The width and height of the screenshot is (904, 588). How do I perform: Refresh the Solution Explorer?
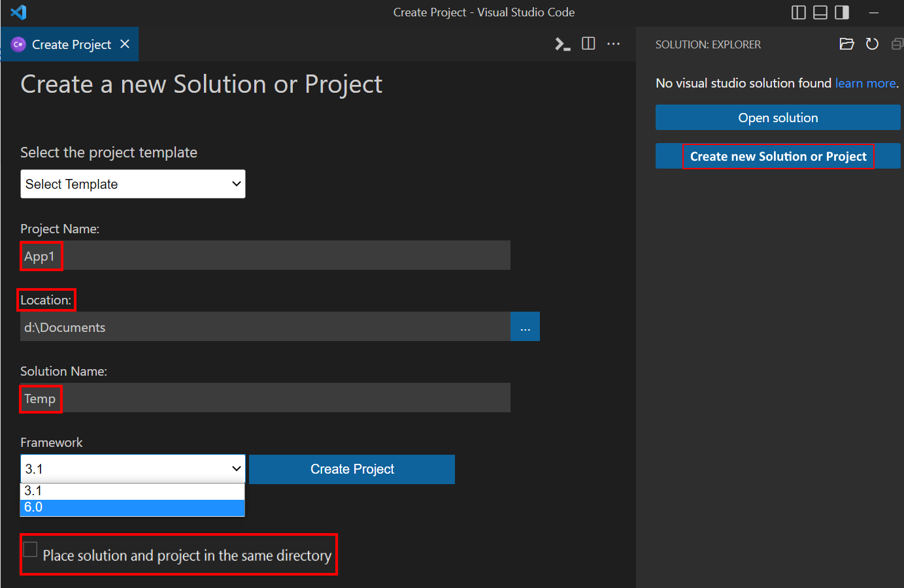click(x=872, y=44)
